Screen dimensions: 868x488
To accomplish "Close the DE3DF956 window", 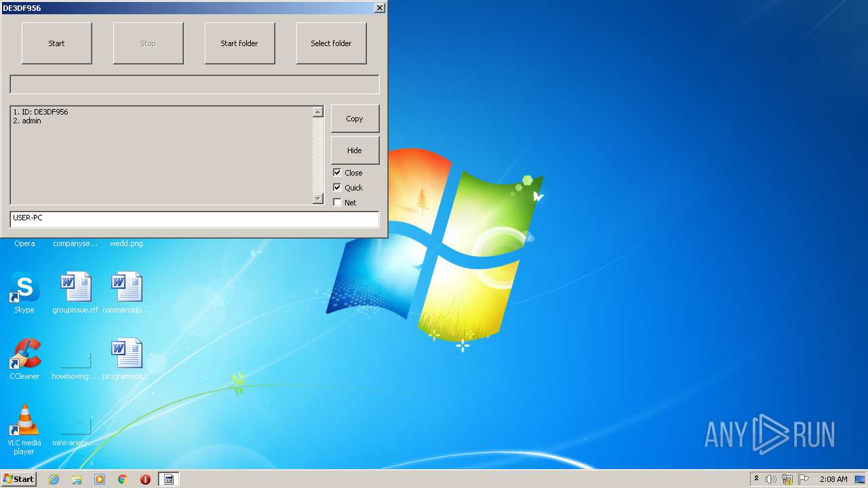I will [380, 7].
